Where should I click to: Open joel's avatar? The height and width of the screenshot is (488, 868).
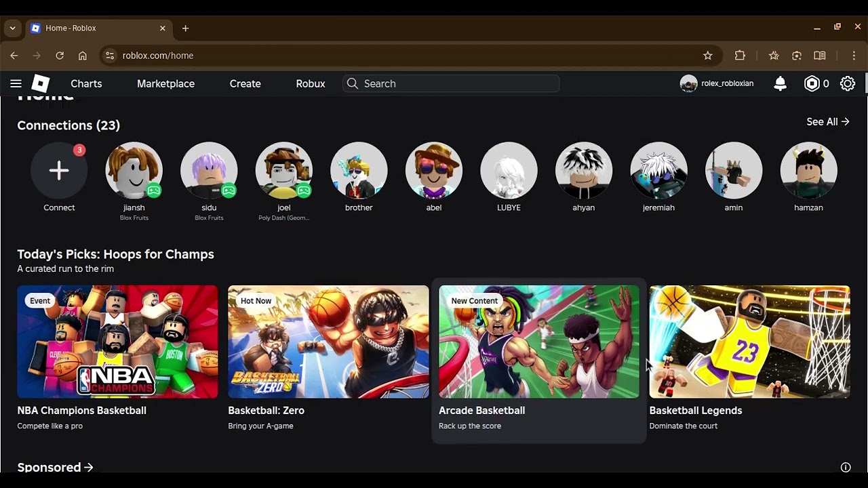283,170
